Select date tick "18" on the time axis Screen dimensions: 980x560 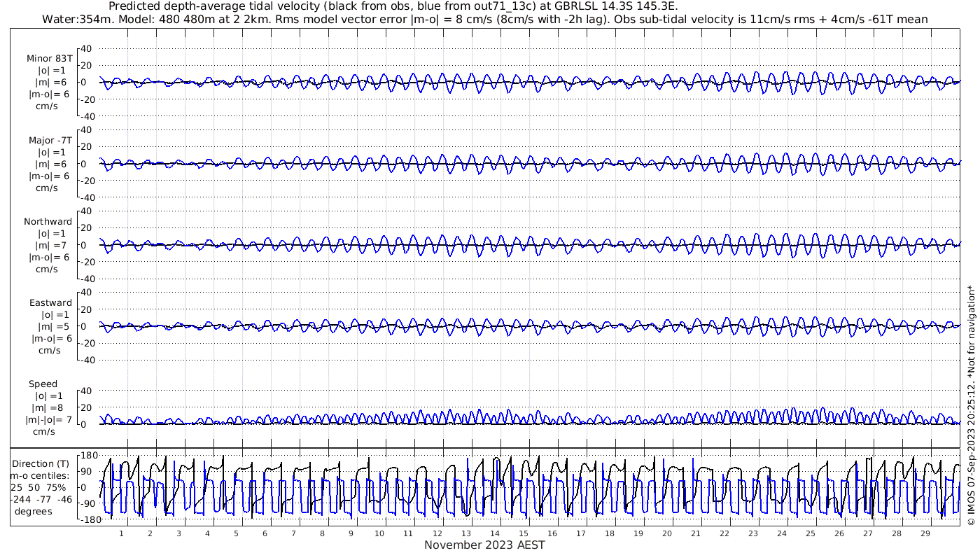(x=609, y=533)
